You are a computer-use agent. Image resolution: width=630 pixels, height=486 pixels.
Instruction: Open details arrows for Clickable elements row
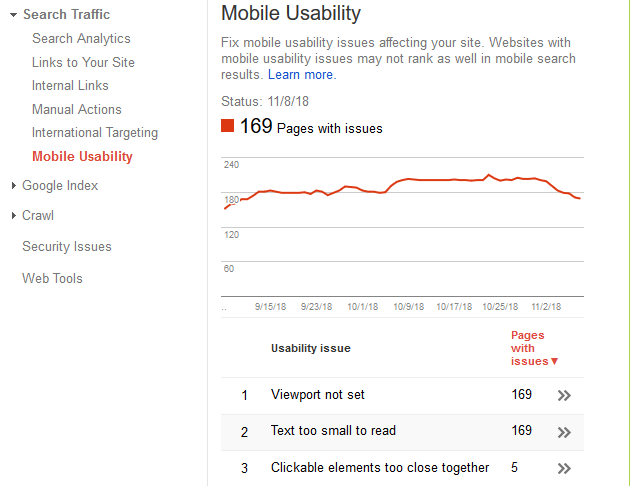tap(564, 468)
